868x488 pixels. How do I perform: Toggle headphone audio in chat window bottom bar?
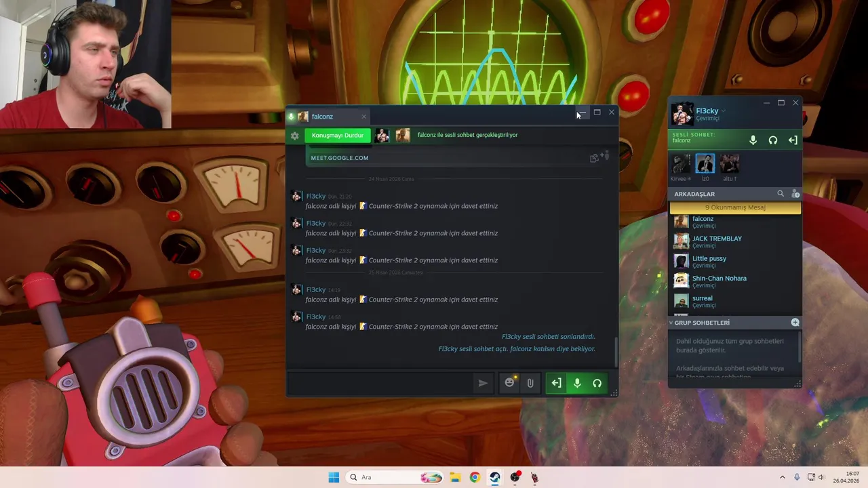[x=597, y=383]
